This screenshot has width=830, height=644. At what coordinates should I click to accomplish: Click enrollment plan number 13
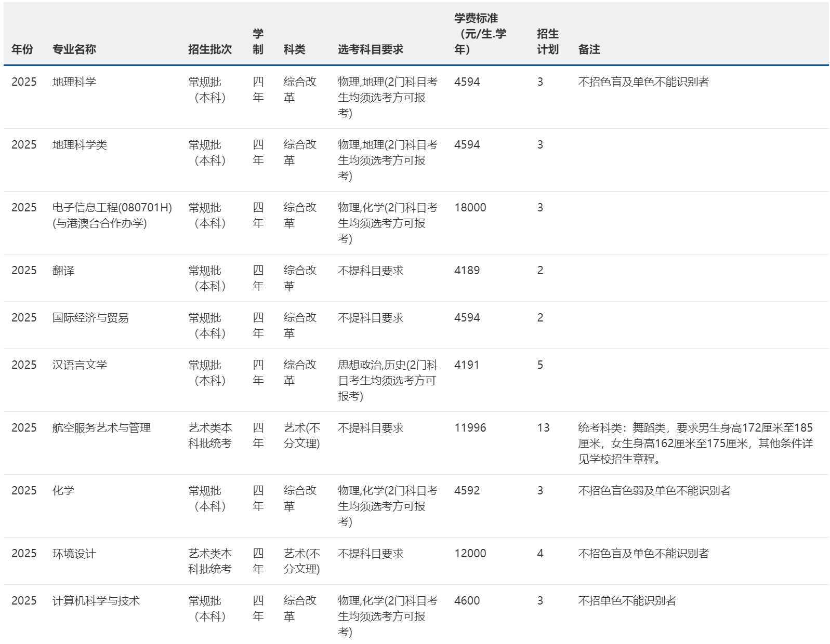543,428
